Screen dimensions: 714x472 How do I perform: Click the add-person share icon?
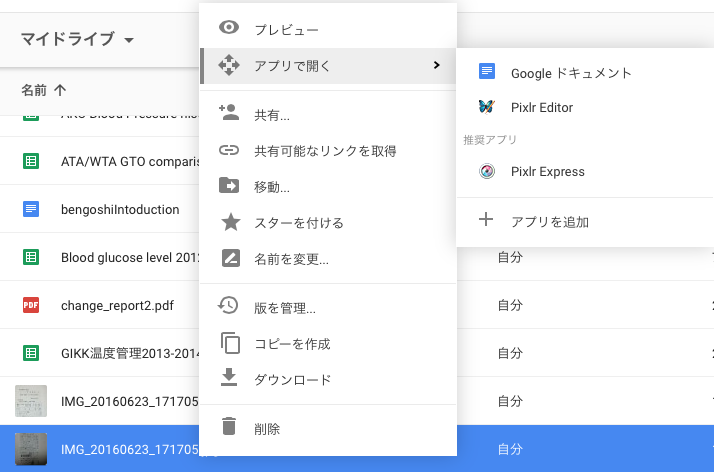click(229, 112)
